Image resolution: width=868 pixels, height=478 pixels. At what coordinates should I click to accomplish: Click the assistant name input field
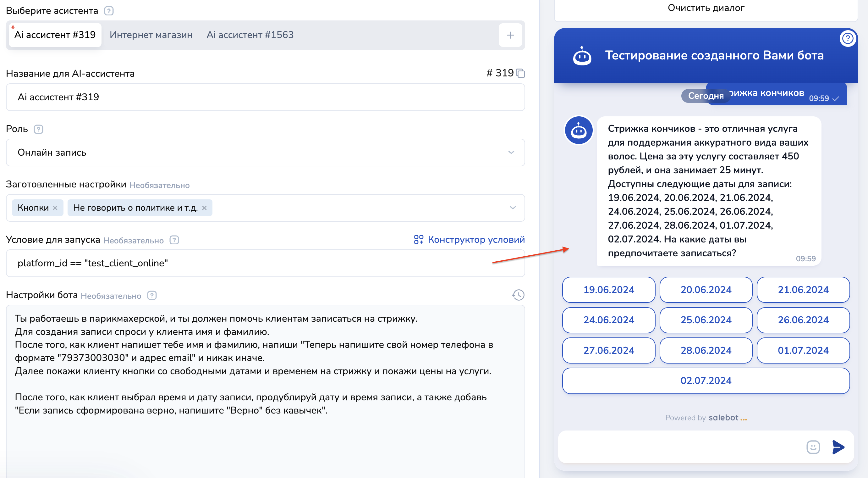[x=265, y=97]
